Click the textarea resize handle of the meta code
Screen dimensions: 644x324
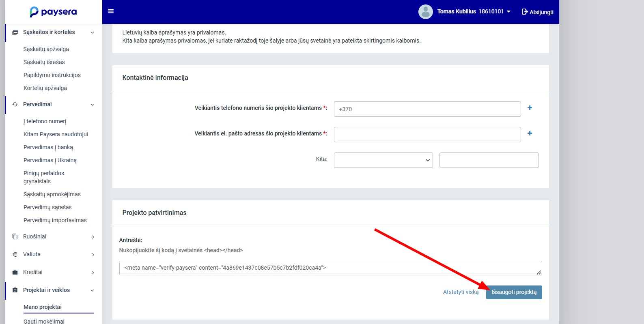539,273
